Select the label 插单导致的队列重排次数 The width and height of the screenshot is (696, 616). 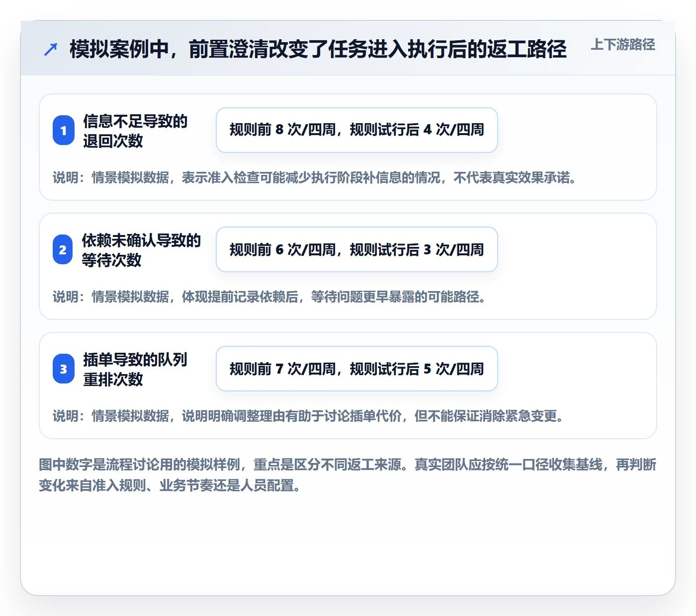[x=135, y=369]
